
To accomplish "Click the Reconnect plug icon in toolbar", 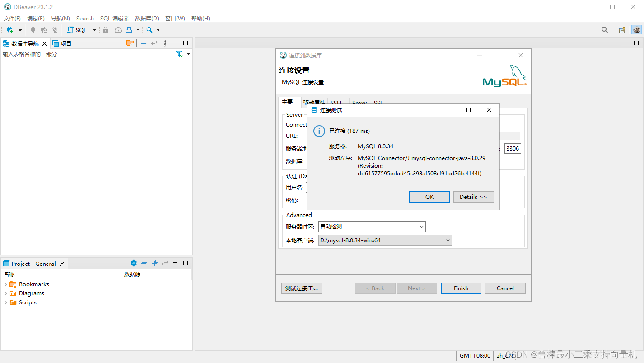I will click(44, 30).
